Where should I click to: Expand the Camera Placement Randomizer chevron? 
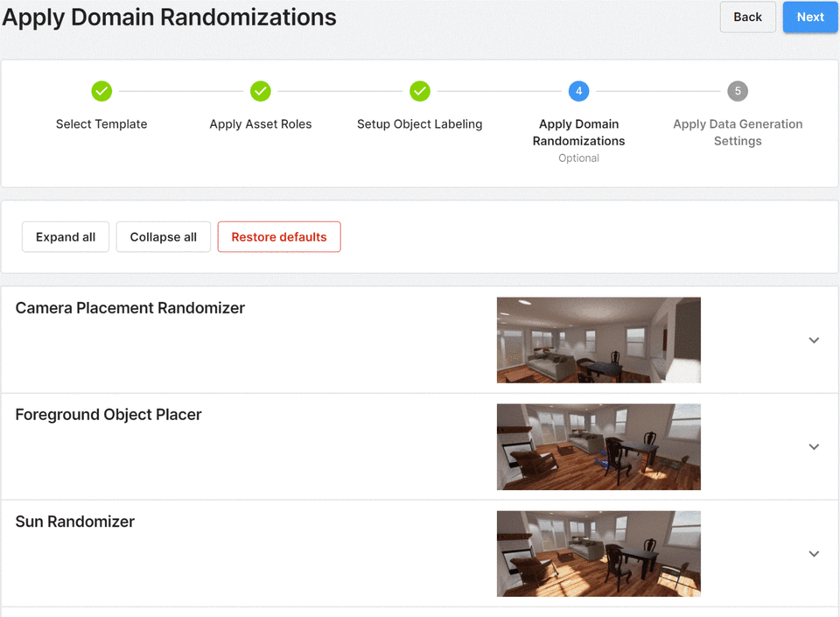pyautogui.click(x=814, y=340)
